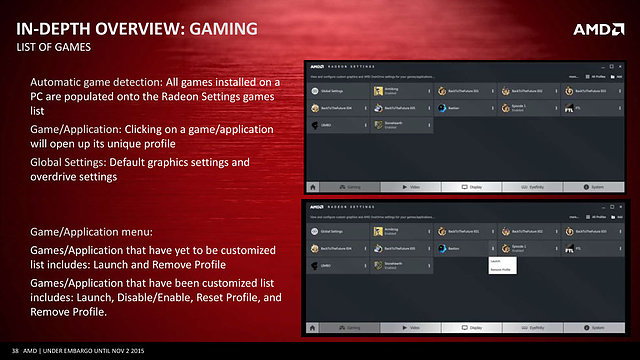Click Bastion game icon in lower window
This screenshot has width=640, height=360.
442,249
